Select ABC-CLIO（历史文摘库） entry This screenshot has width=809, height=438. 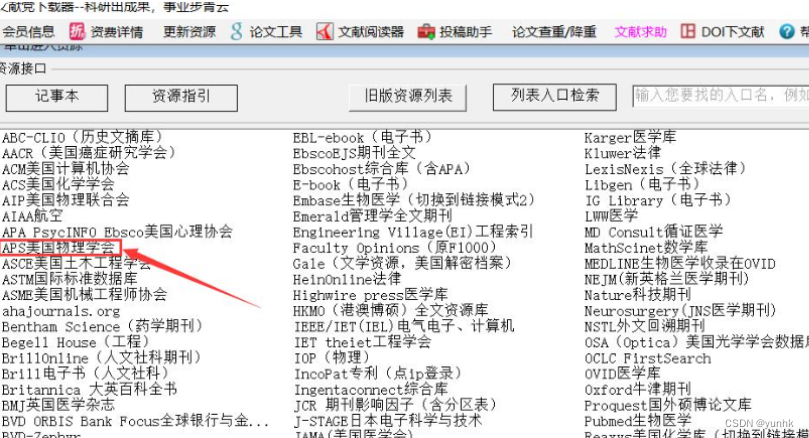point(82,137)
